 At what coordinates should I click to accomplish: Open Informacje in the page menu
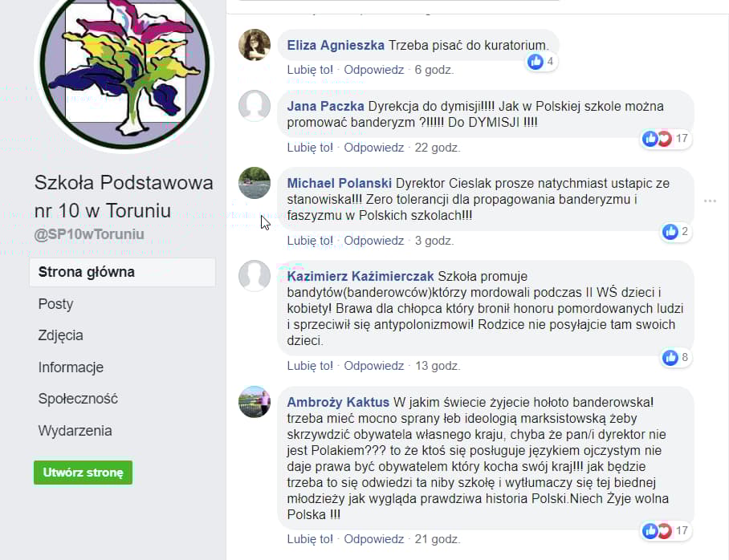71,367
